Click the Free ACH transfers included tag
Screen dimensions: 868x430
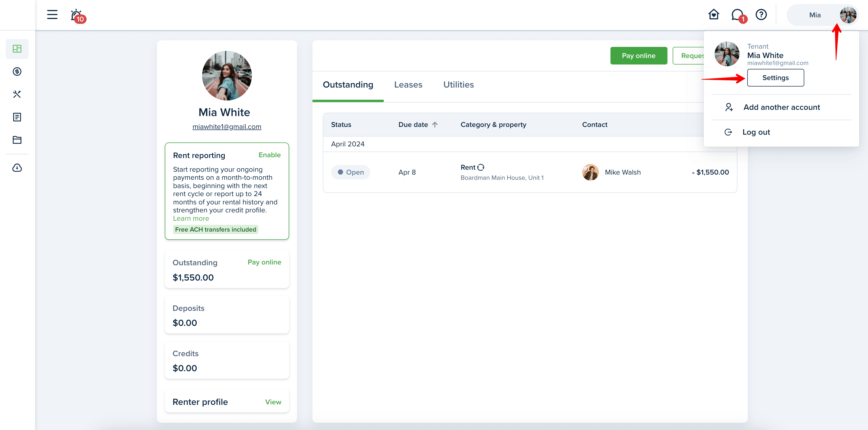point(216,230)
